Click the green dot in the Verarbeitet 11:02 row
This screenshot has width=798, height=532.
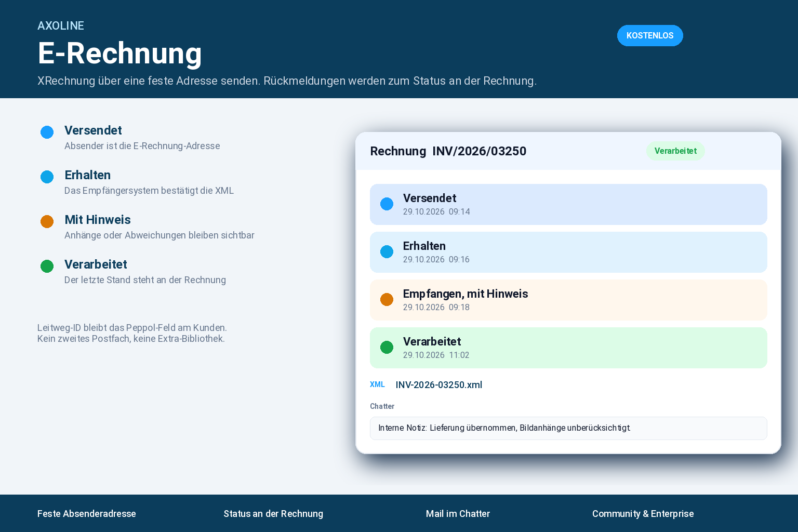387,347
